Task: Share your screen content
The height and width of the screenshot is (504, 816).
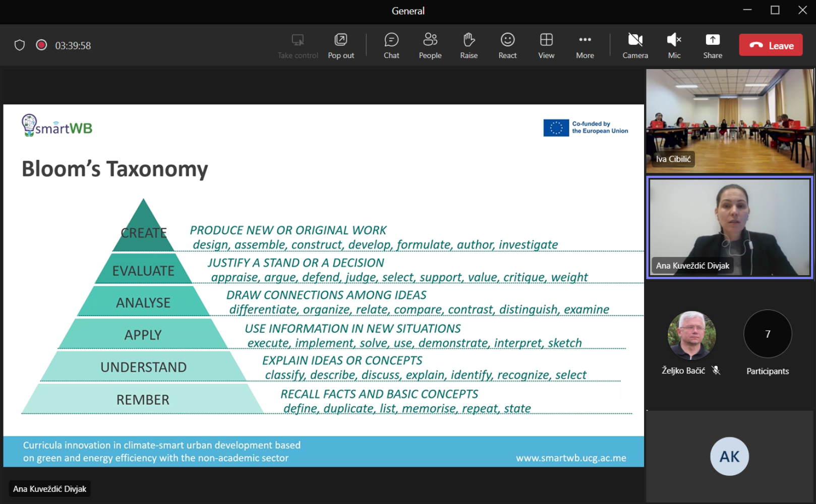Action: (x=713, y=45)
